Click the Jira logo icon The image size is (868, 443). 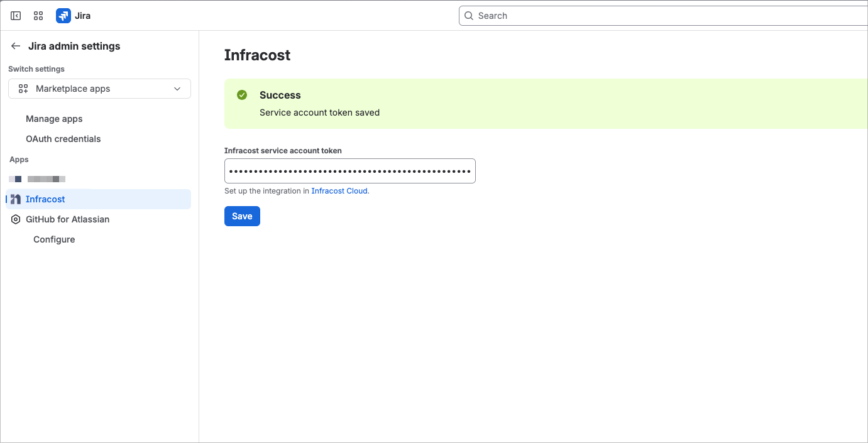[x=63, y=16]
